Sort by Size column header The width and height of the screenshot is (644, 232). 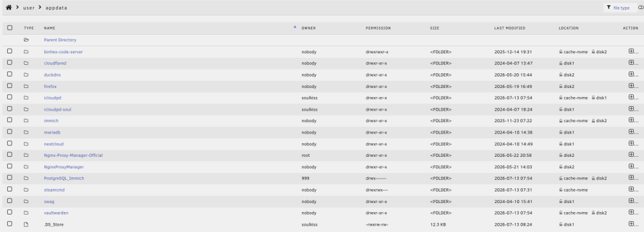[x=435, y=28]
